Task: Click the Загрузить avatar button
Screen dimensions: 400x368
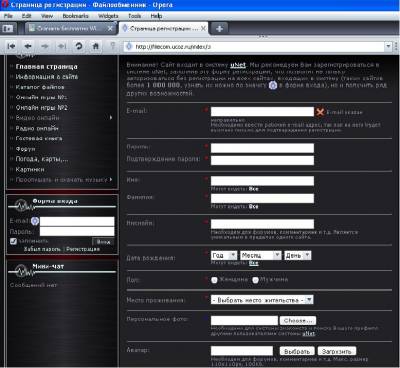Action: 337,351
